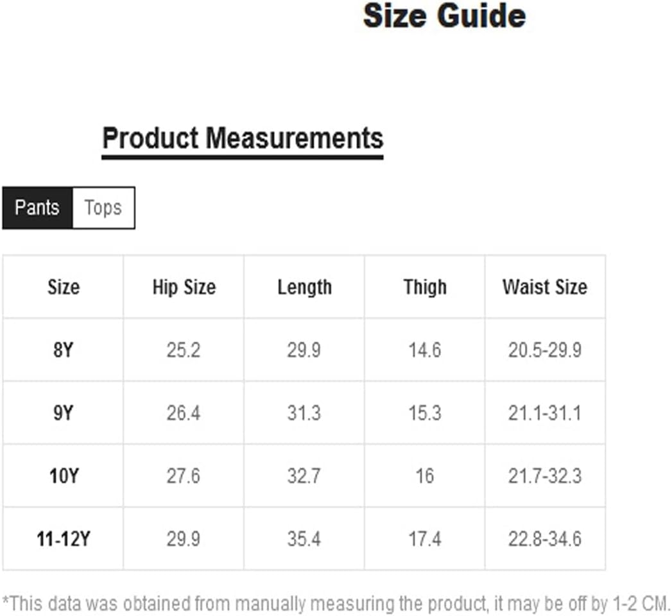Select the Thigh column header
The image size is (672, 616).
coord(425,287)
